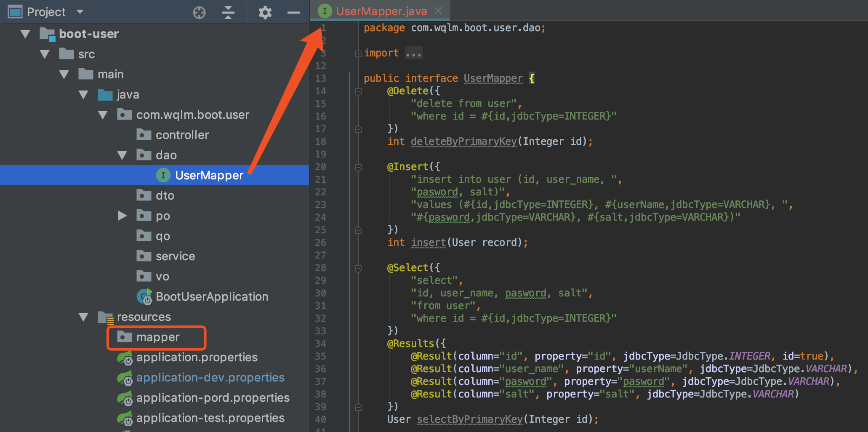Select the controller package name
The height and width of the screenshot is (432, 868).
[x=182, y=135]
